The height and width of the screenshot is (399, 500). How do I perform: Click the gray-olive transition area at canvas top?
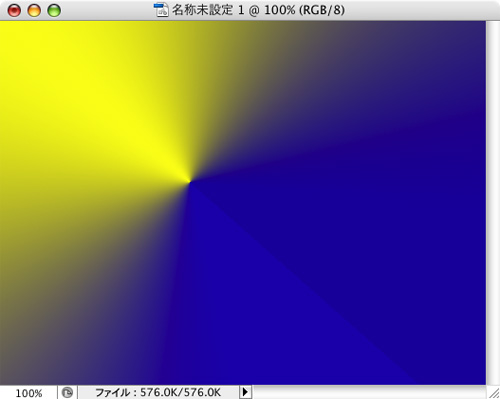point(267,50)
